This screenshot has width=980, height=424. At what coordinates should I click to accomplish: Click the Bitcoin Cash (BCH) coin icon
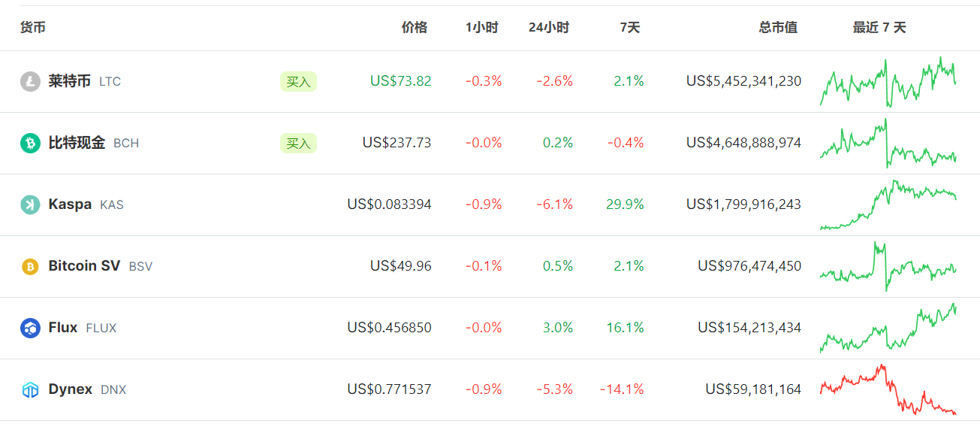30,143
